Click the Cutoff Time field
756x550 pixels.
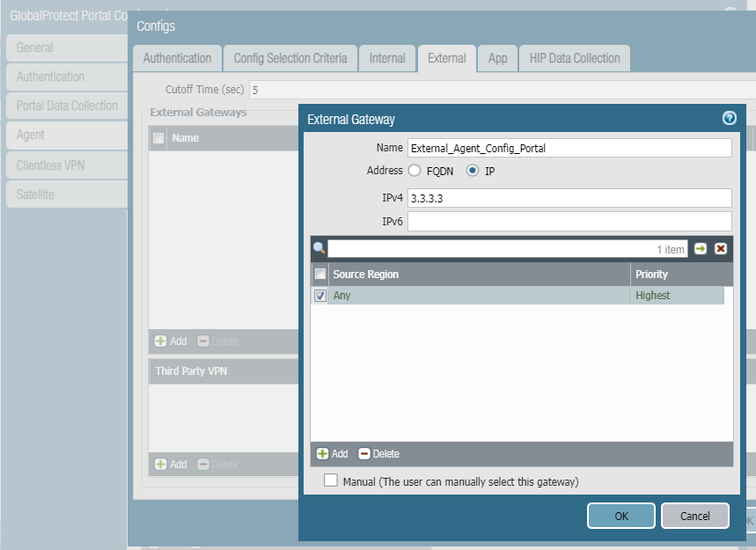tap(503, 90)
